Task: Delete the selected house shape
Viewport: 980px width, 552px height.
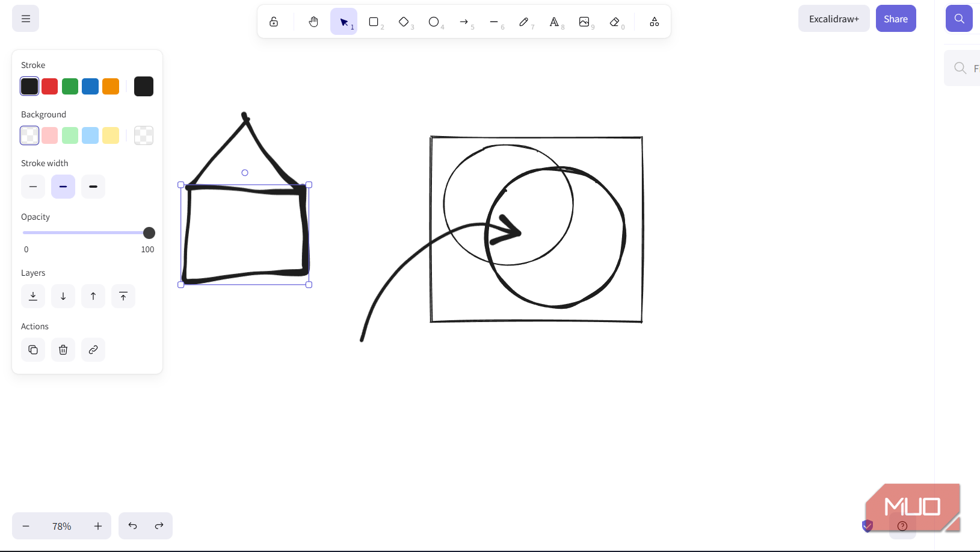Action: pos(63,350)
